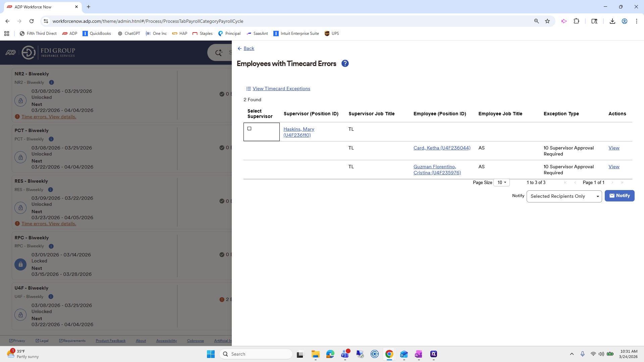Tick the Select Supervisor checkbox for Haskins, Mary
The height and width of the screenshot is (362, 644).
click(x=249, y=128)
